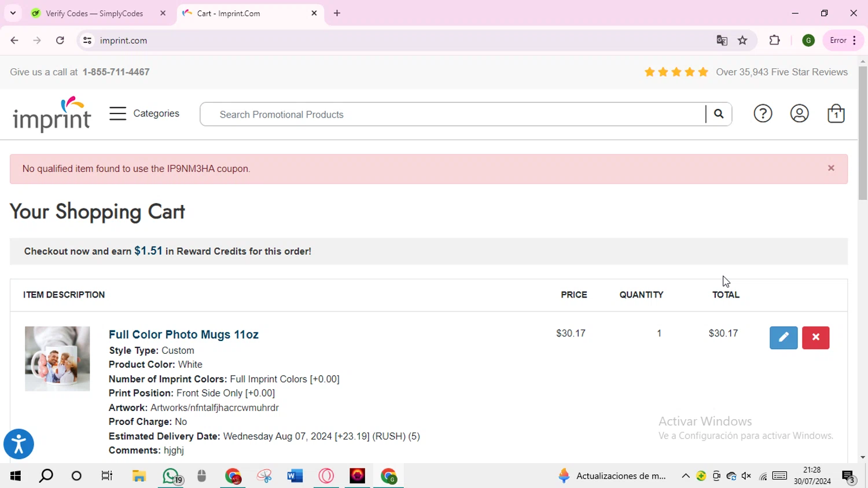Open the site information icon in address bar
Screen dimensions: 868x488
point(87,41)
